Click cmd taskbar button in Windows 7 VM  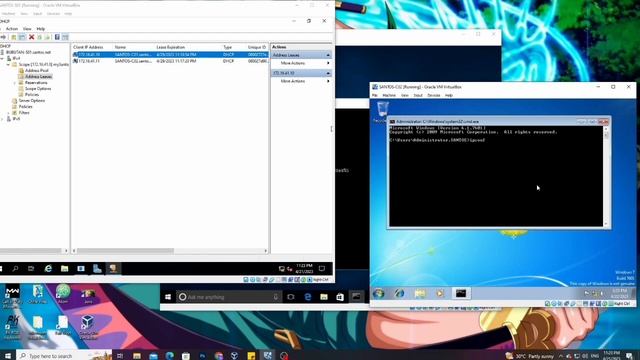tap(461, 293)
